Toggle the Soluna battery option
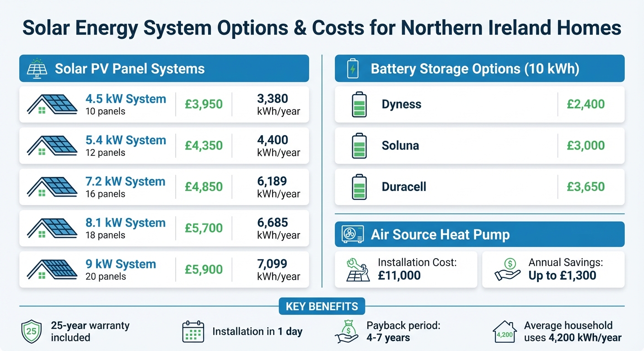 (479, 145)
